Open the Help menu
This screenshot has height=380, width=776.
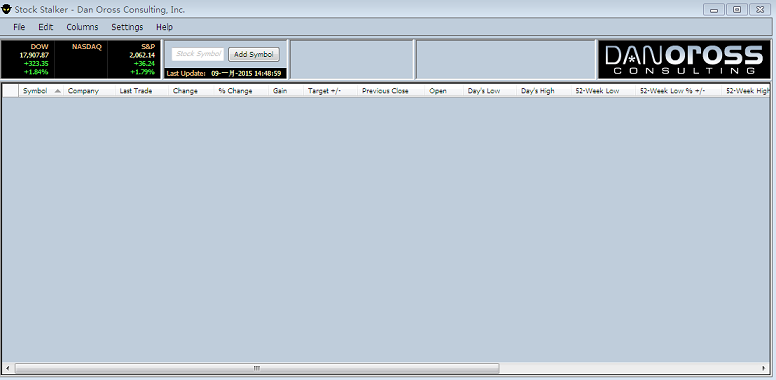[x=164, y=27]
